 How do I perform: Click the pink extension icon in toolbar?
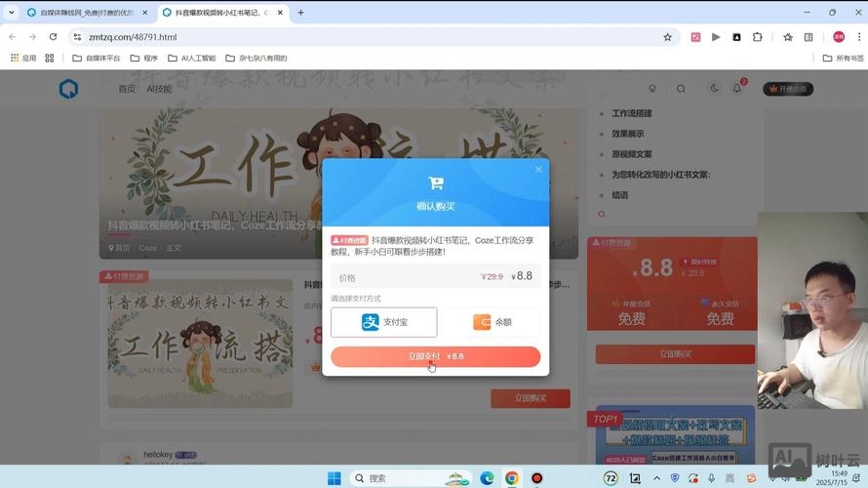[695, 37]
